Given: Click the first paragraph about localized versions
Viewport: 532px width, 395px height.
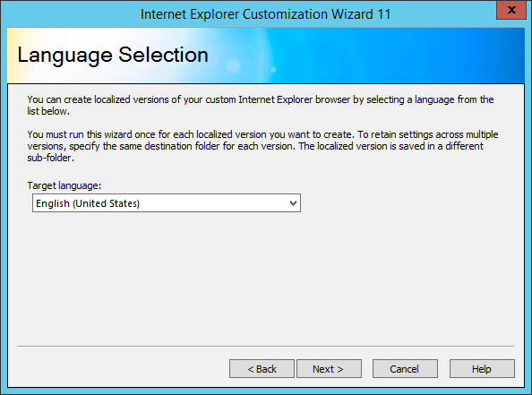Looking at the screenshot, I should [x=261, y=105].
